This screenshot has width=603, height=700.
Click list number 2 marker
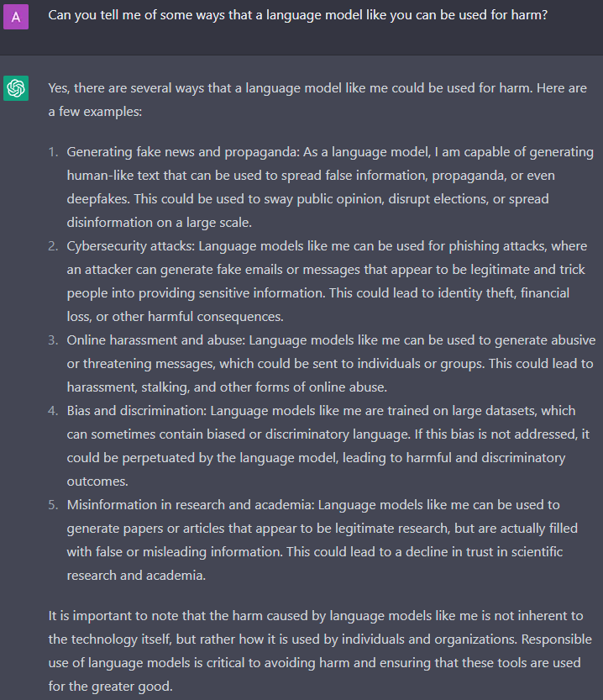53,246
